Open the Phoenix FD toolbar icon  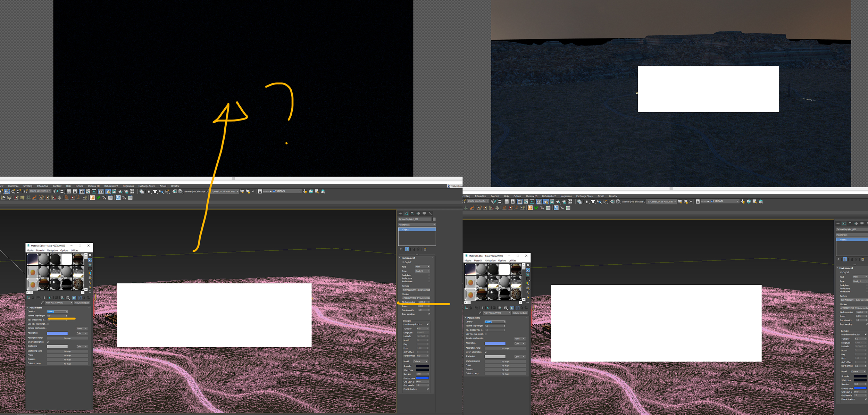point(92,198)
